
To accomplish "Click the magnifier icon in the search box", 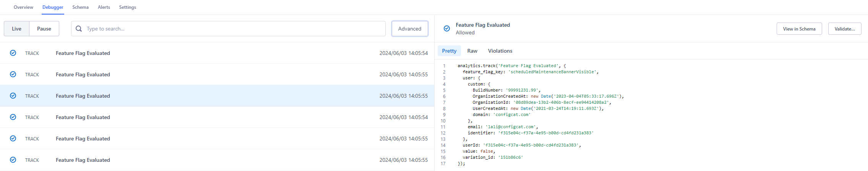I will (x=79, y=29).
